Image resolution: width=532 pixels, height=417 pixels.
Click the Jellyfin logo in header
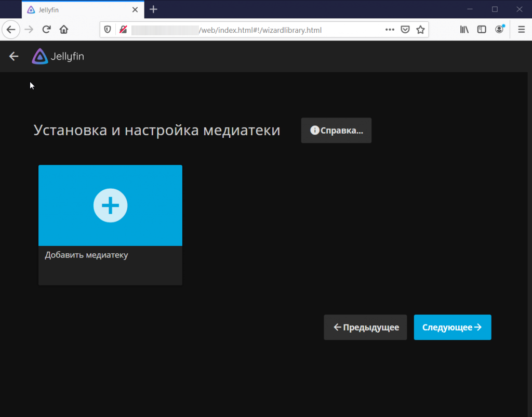point(58,57)
